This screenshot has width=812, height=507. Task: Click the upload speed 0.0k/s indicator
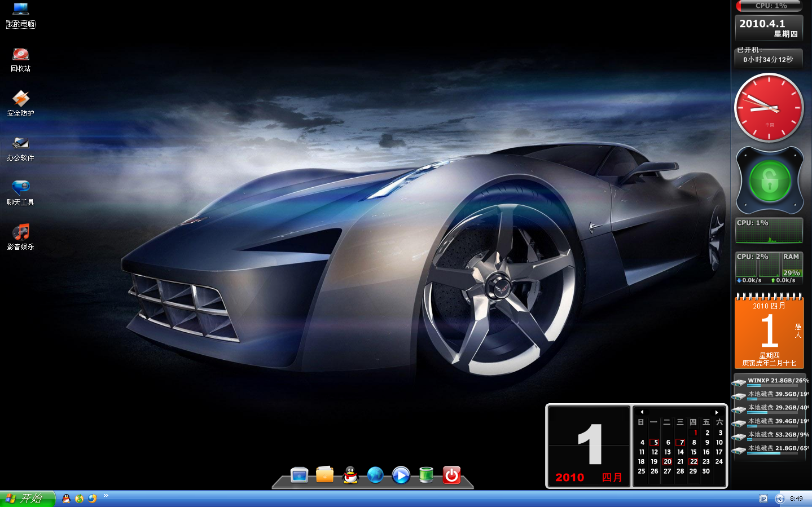coord(783,280)
